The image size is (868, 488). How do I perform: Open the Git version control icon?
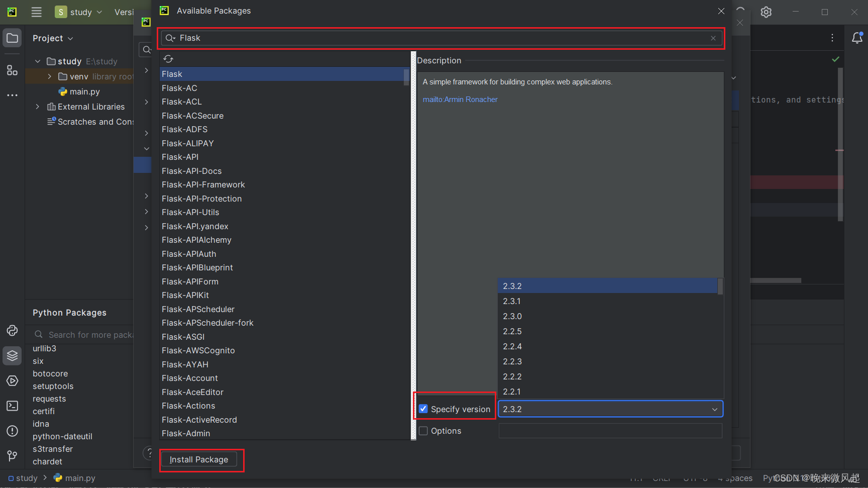tap(12, 456)
